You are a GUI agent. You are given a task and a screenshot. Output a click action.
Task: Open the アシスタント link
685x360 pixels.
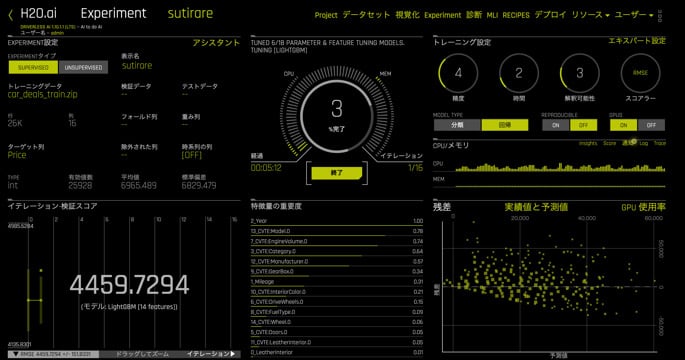point(216,42)
